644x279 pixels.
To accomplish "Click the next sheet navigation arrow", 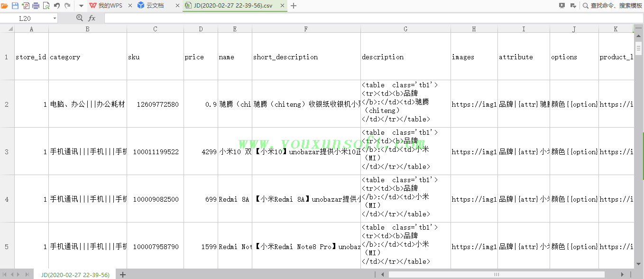I will point(19,275).
